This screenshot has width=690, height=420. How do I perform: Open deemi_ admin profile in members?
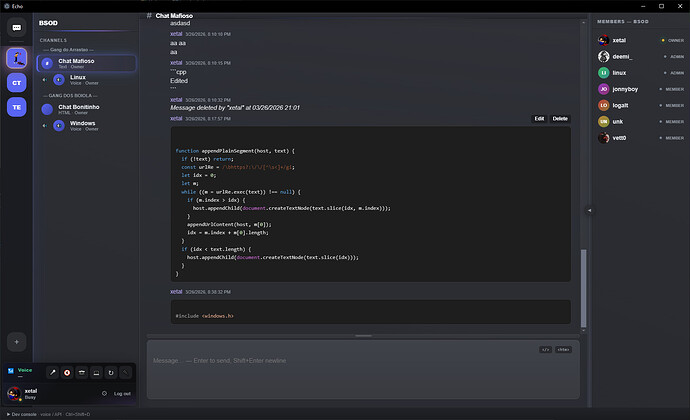click(641, 56)
